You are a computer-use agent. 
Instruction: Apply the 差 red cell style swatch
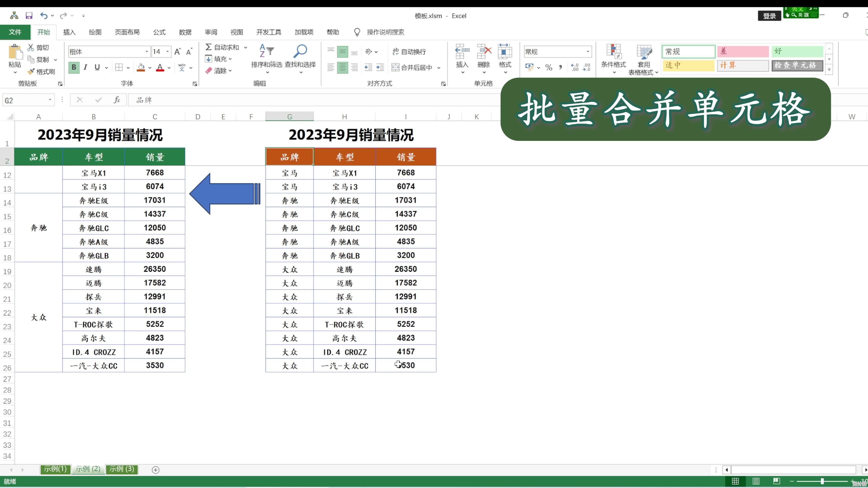click(x=743, y=51)
